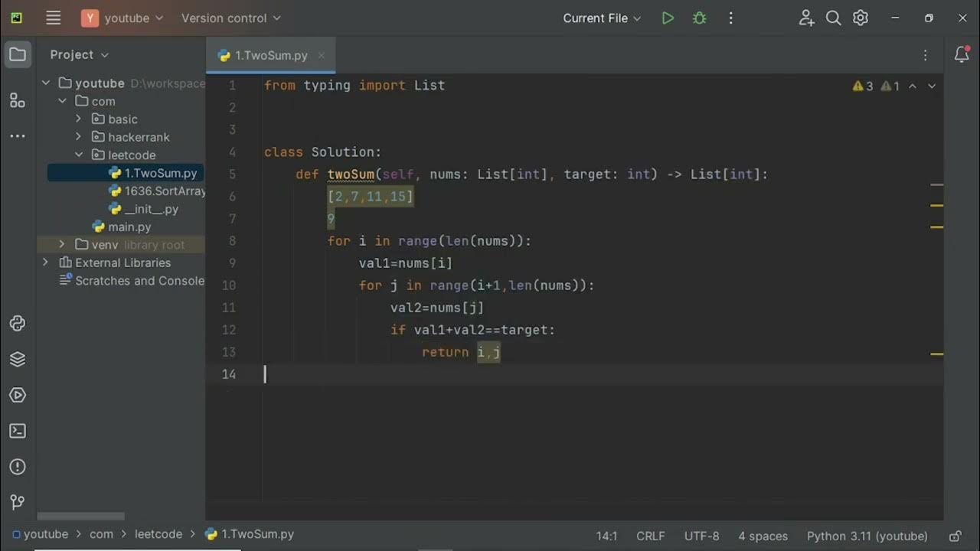Open the youtube project dropdown
Image resolution: width=980 pixels, height=551 pixels.
point(122,18)
